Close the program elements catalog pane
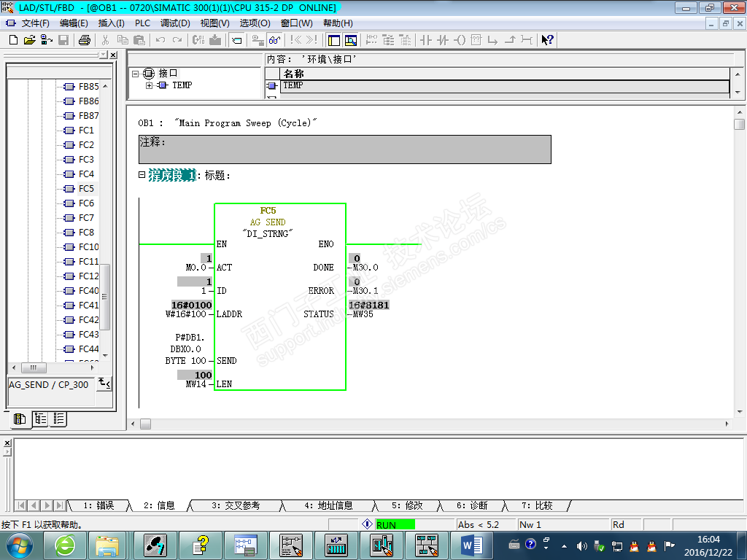This screenshot has height=560, width=747. tap(113, 55)
